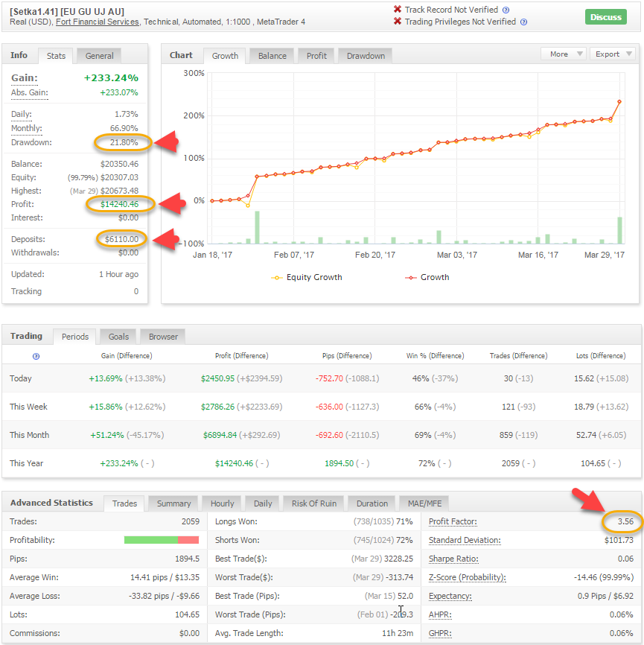Click the Z-Score (Probability) label

click(467, 577)
